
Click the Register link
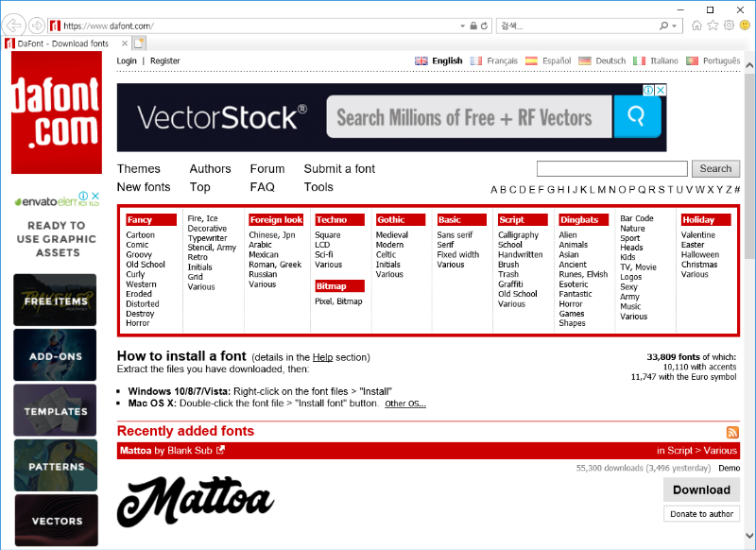pyautogui.click(x=164, y=60)
